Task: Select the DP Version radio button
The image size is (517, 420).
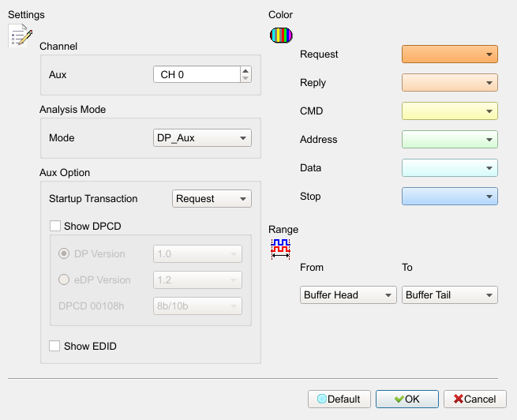Action: (x=64, y=253)
